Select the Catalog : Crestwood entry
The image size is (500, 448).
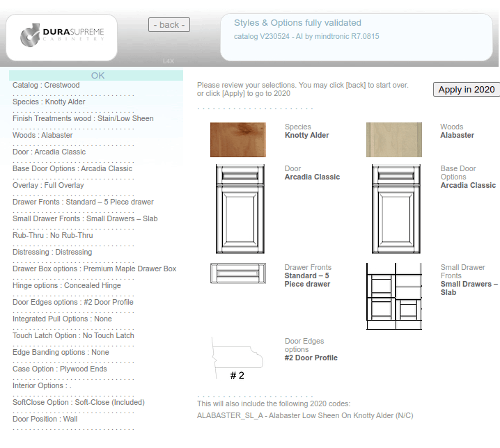[x=46, y=85]
